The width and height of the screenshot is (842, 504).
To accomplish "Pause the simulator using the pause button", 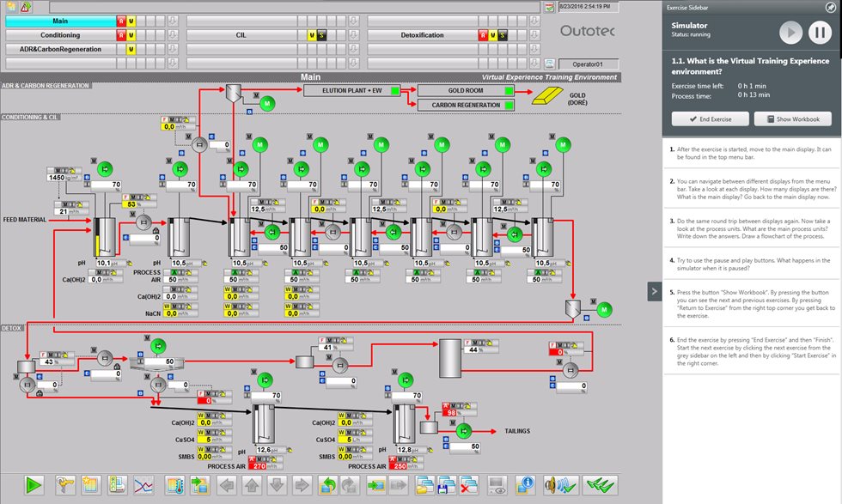I will [x=819, y=33].
